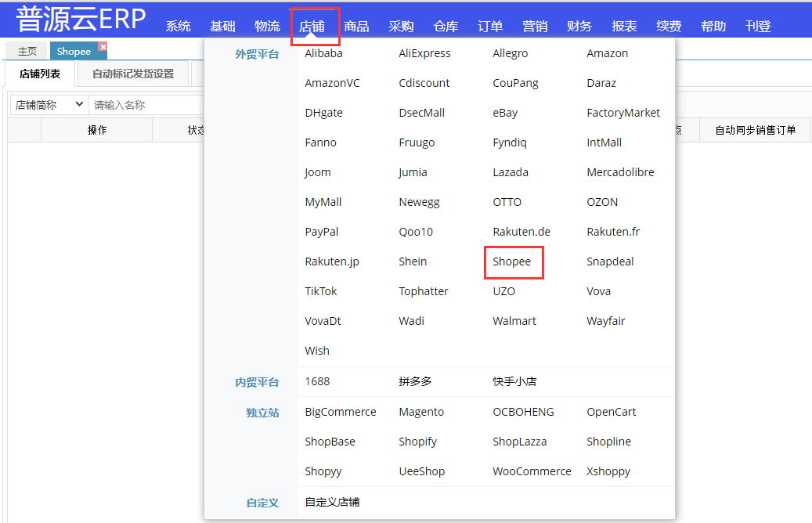Viewport: 812px width, 523px height.
Task: Open the 帮助 menu
Action: tap(713, 26)
